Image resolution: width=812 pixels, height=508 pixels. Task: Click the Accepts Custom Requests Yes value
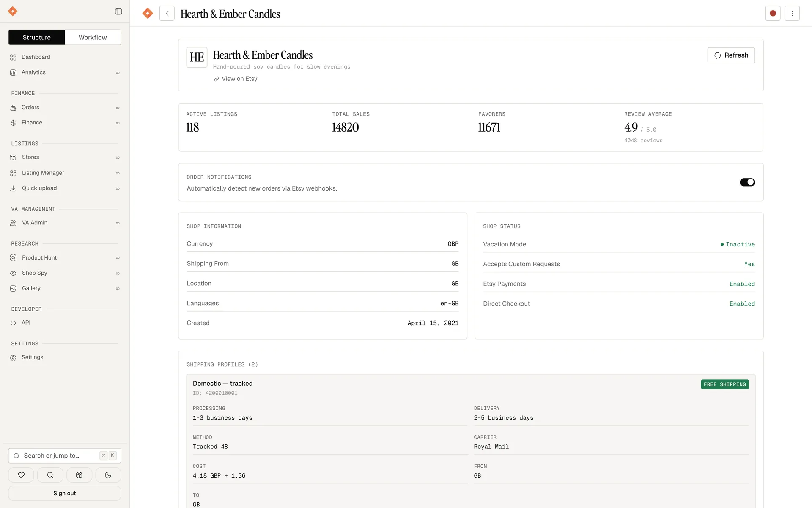click(749, 264)
